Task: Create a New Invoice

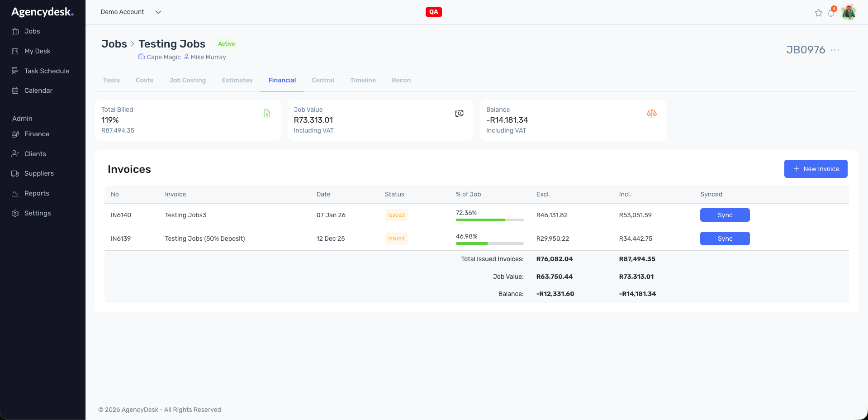Action: click(816, 169)
